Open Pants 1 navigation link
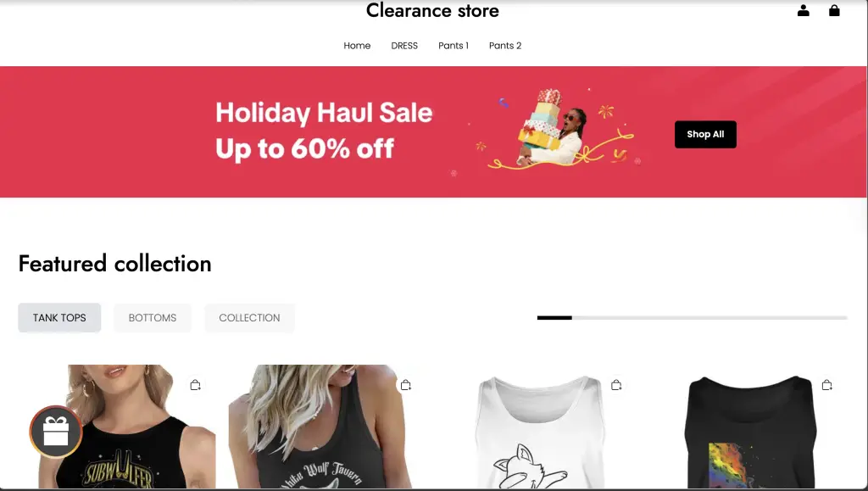 (x=453, y=46)
